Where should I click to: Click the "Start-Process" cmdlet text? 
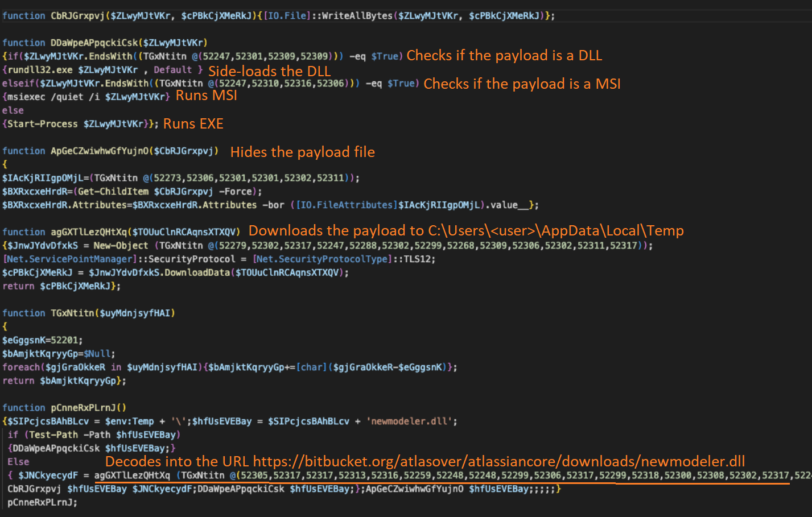[43, 124]
